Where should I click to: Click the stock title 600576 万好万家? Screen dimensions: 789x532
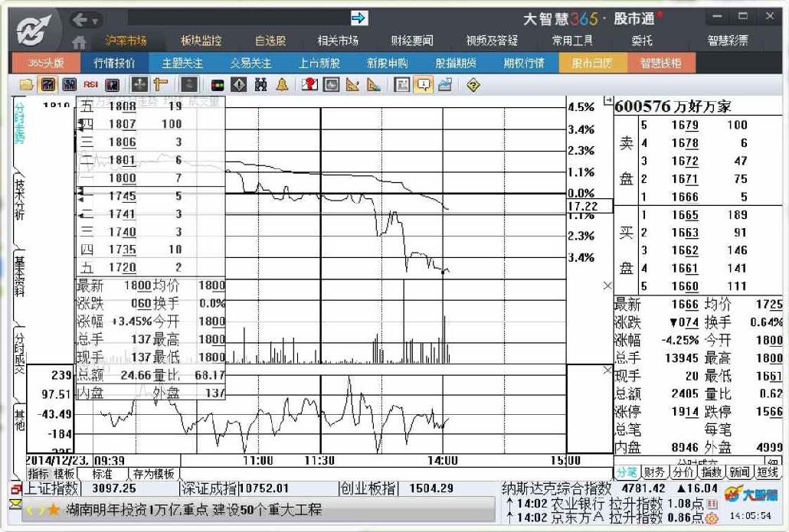pyautogui.click(x=673, y=106)
